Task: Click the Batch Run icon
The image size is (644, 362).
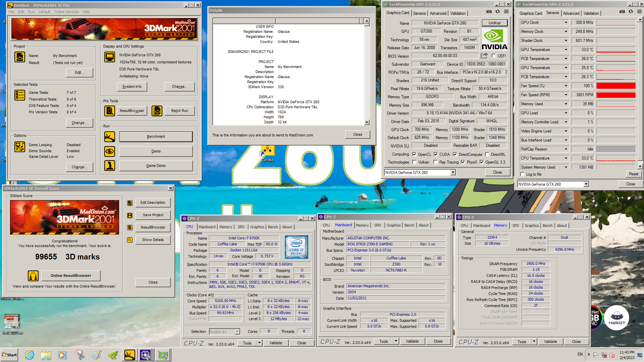Action: click(157, 111)
